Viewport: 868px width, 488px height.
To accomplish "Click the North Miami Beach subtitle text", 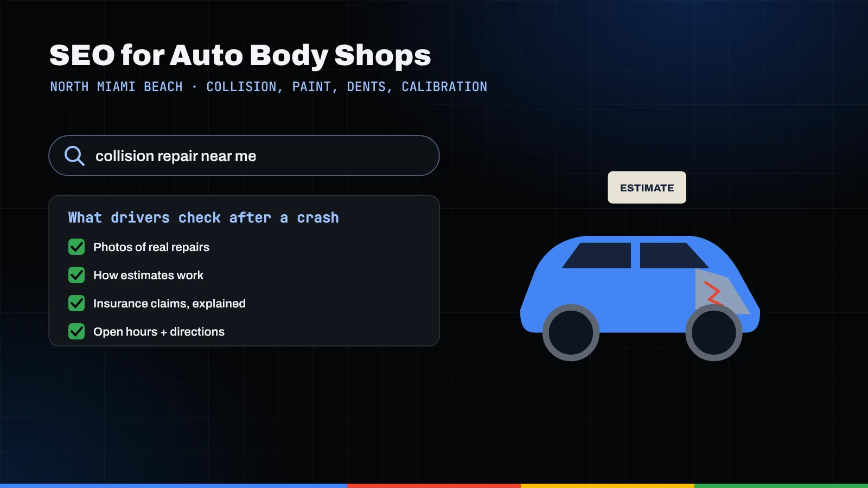I will (269, 87).
